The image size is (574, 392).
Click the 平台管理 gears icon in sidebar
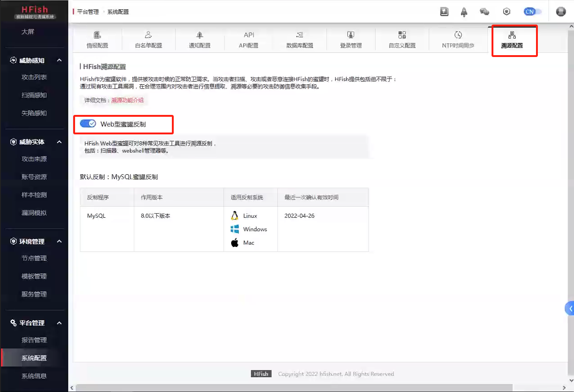tap(13, 323)
